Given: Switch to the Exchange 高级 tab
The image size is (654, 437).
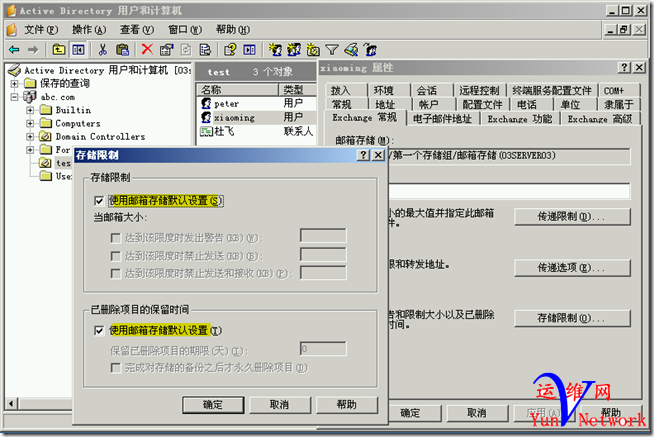Looking at the screenshot, I should pyautogui.click(x=600, y=119).
